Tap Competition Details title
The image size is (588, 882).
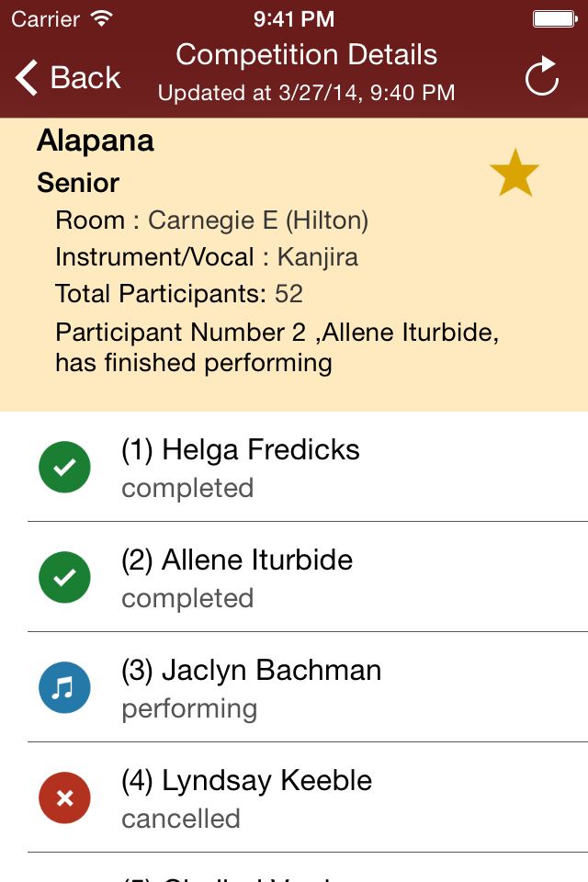[x=307, y=55]
